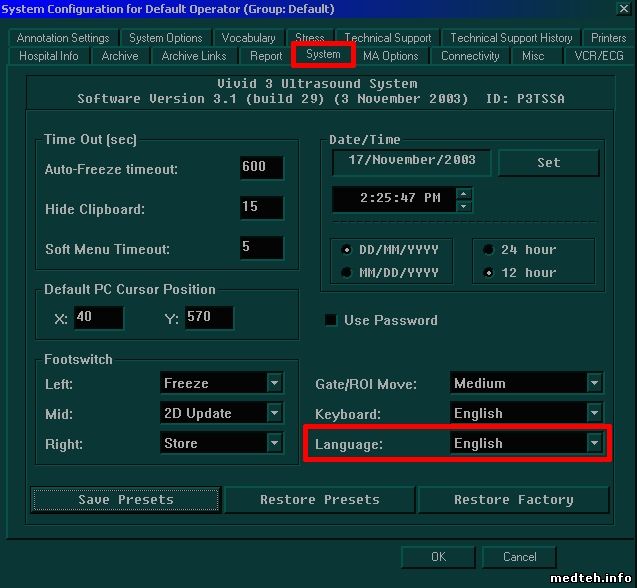
Task: Enable the Use Password checkbox
Action: click(x=331, y=321)
